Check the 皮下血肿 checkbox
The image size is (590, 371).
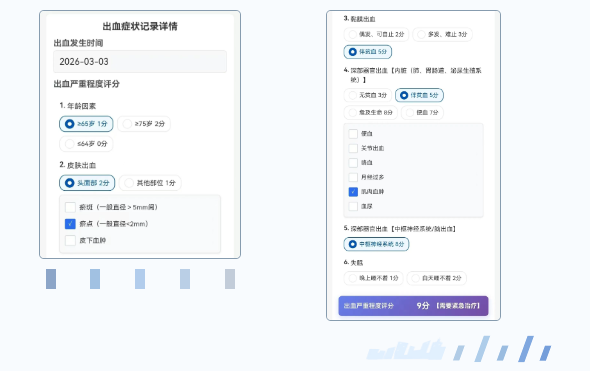pyautogui.click(x=70, y=240)
